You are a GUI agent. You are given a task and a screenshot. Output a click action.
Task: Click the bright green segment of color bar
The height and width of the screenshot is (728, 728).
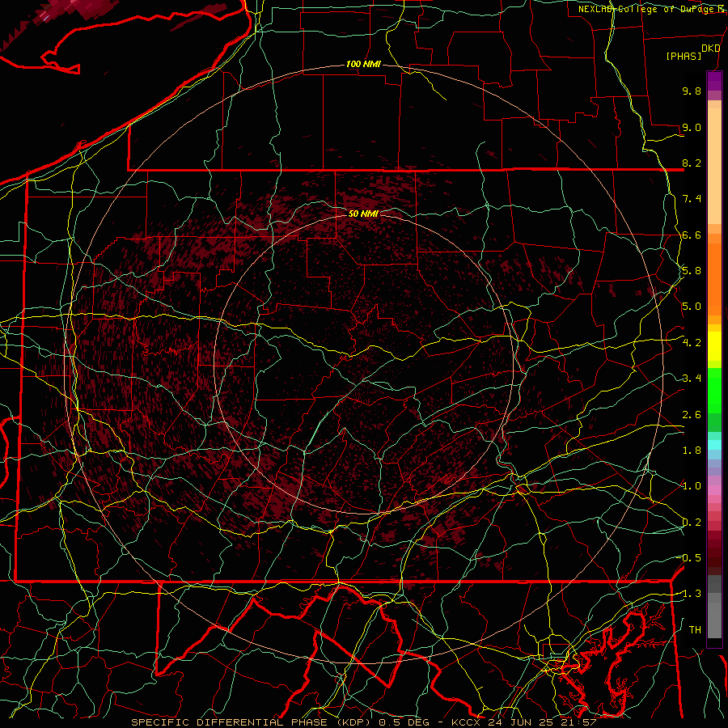coord(714,390)
